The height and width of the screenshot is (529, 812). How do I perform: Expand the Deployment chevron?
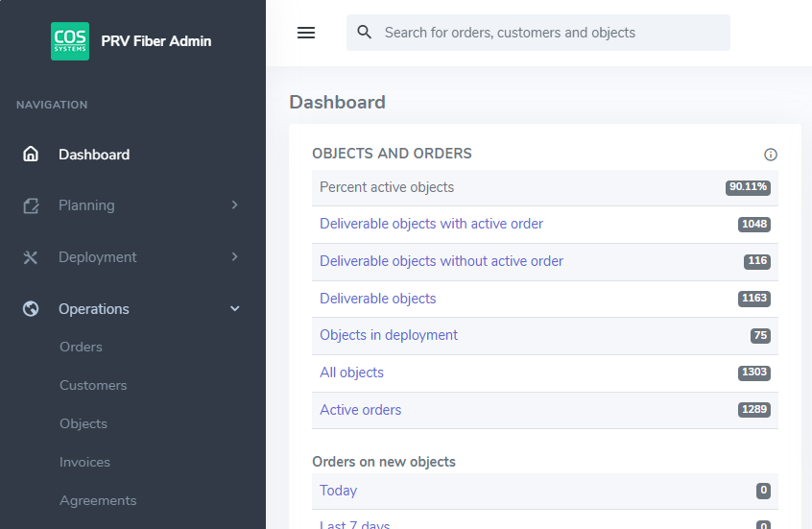pyautogui.click(x=234, y=256)
